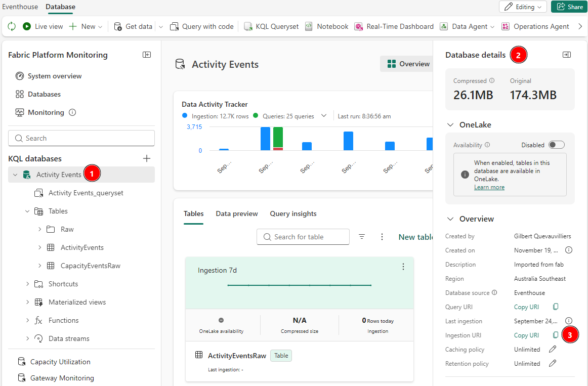
Task: Collapse the Activity Events database node
Action: (x=15, y=175)
